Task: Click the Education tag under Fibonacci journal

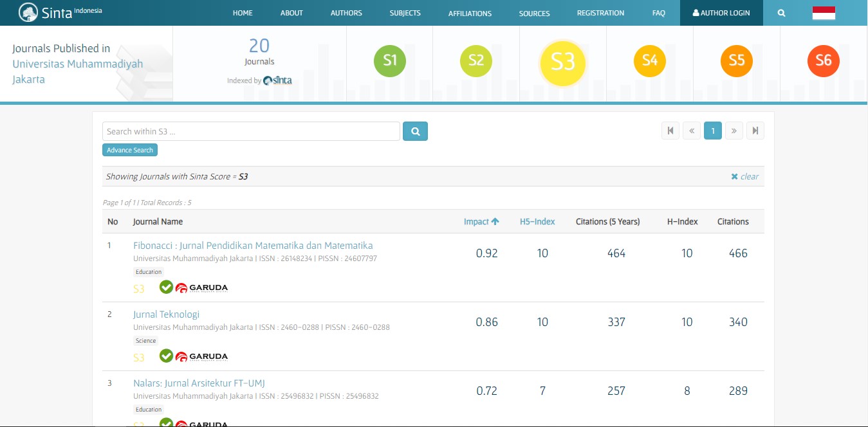Action: pos(149,272)
